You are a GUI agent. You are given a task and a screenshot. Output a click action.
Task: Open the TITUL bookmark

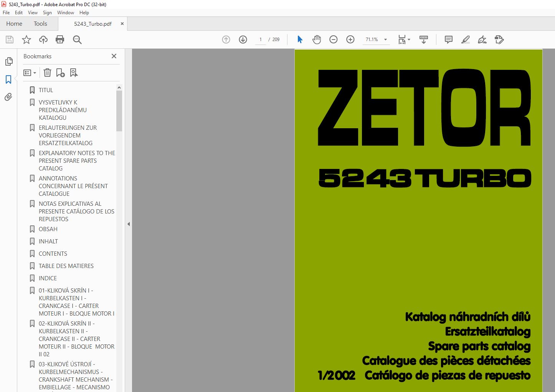click(x=46, y=90)
